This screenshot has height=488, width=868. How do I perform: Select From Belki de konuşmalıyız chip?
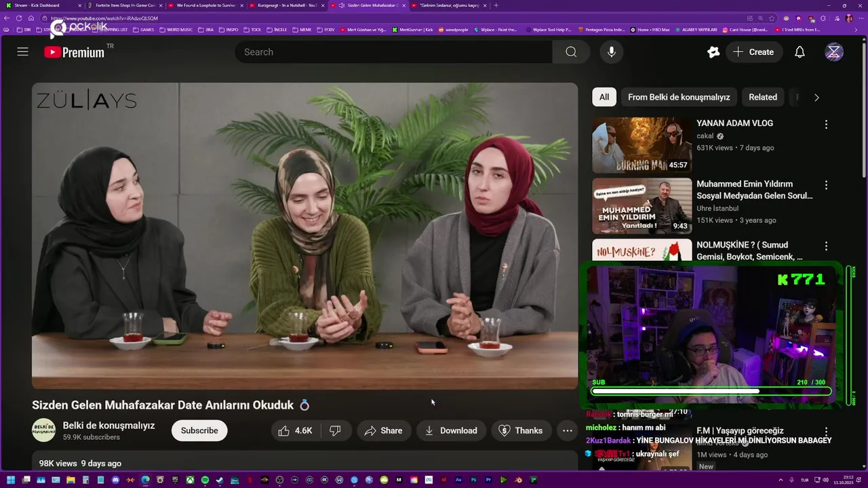point(679,97)
